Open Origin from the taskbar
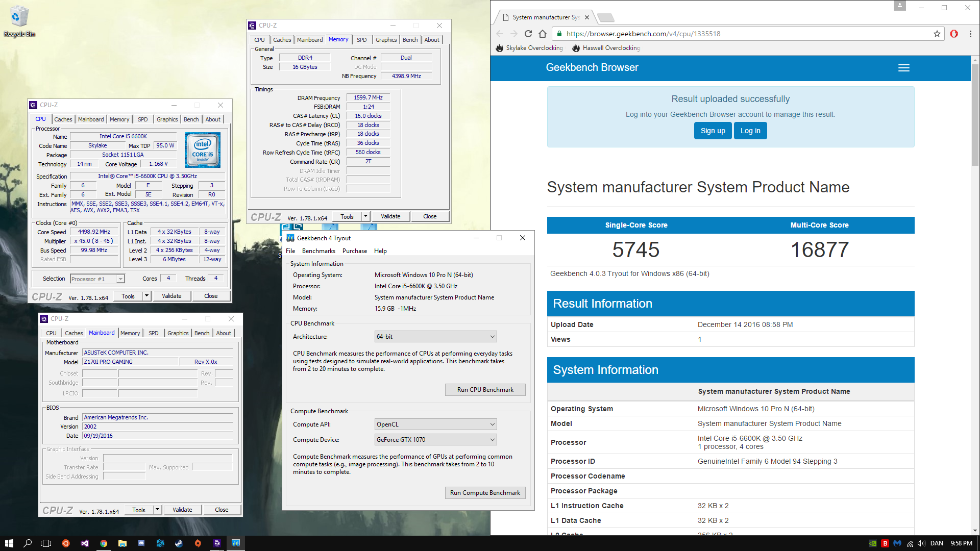Image resolution: width=980 pixels, height=551 pixels. (x=198, y=543)
